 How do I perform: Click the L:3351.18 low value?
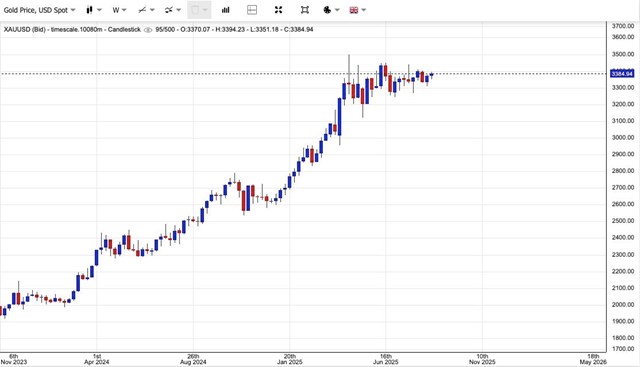point(264,29)
